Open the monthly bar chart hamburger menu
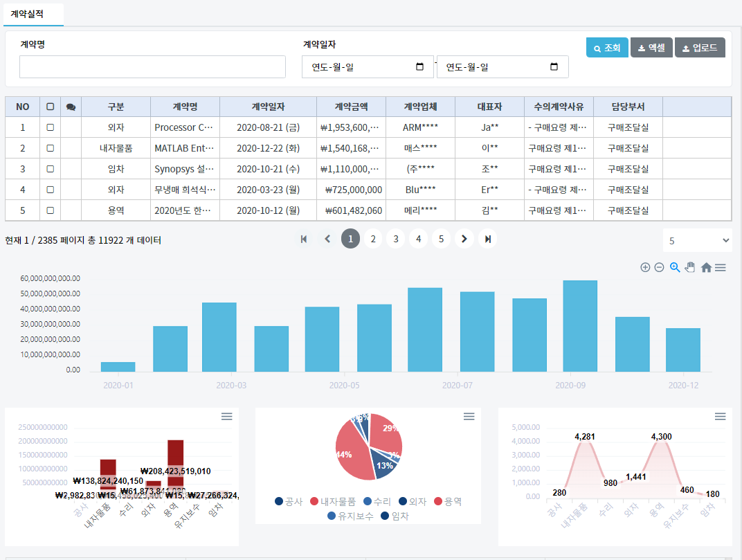The image size is (742, 560). click(x=721, y=267)
